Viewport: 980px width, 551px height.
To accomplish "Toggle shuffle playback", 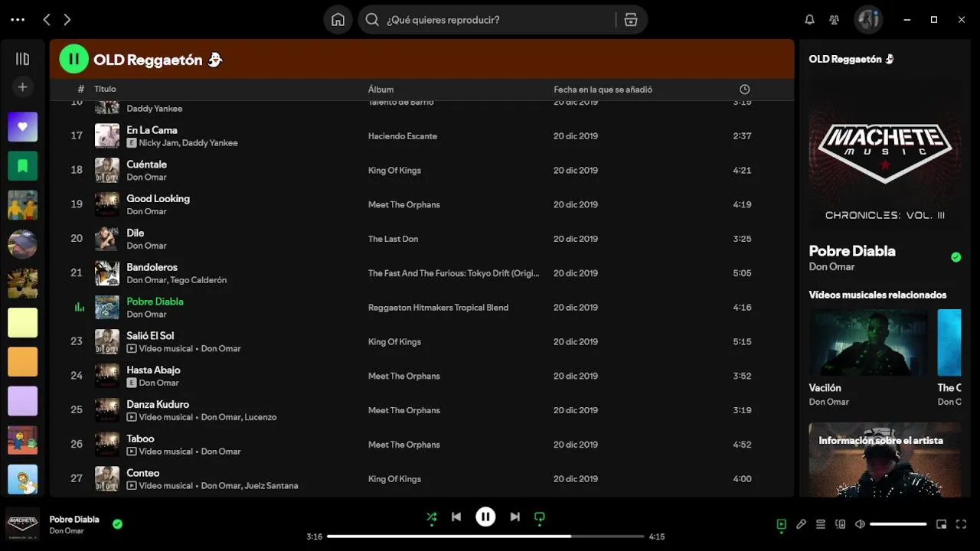I will pyautogui.click(x=432, y=517).
